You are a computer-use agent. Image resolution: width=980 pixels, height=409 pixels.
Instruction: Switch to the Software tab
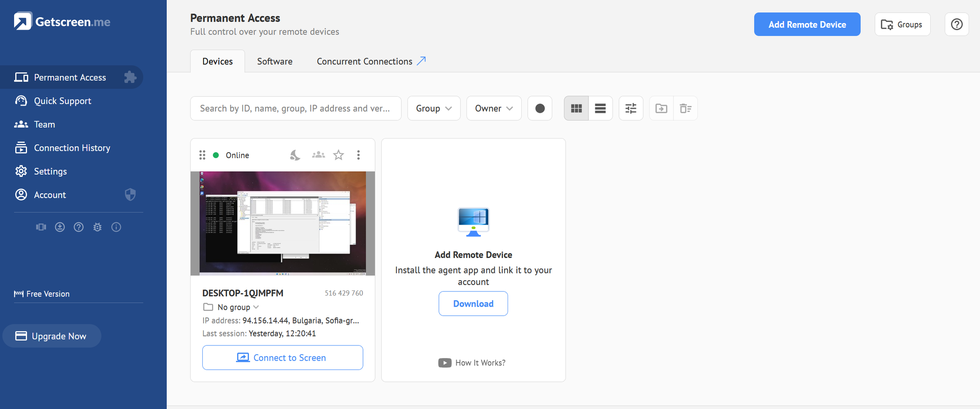click(x=275, y=61)
